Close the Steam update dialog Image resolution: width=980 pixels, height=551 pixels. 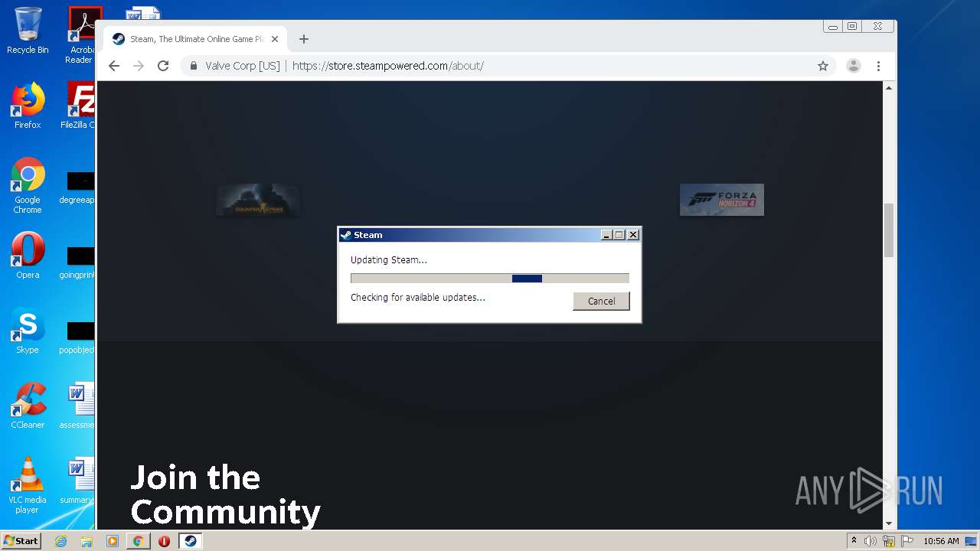click(633, 235)
